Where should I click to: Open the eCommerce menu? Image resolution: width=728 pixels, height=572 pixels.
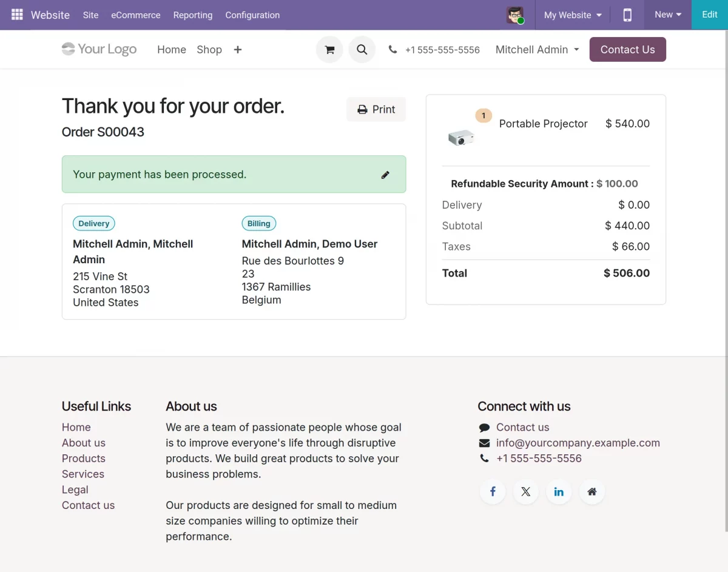click(x=136, y=15)
